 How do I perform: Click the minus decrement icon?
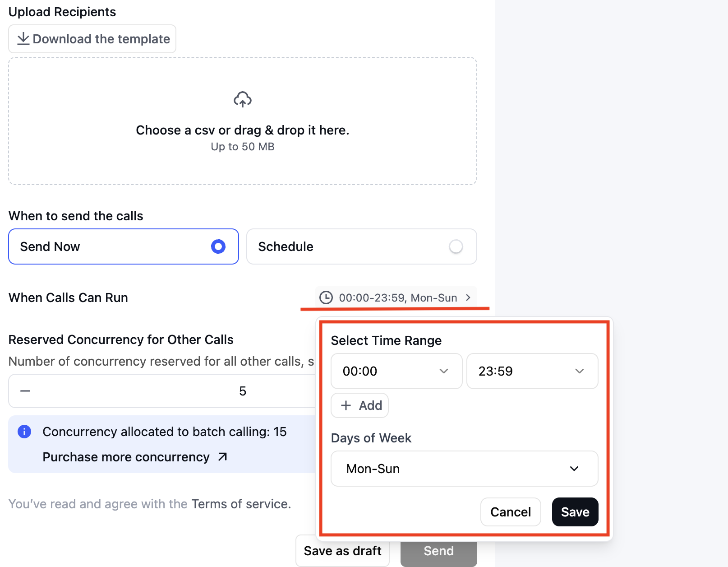[25, 391]
